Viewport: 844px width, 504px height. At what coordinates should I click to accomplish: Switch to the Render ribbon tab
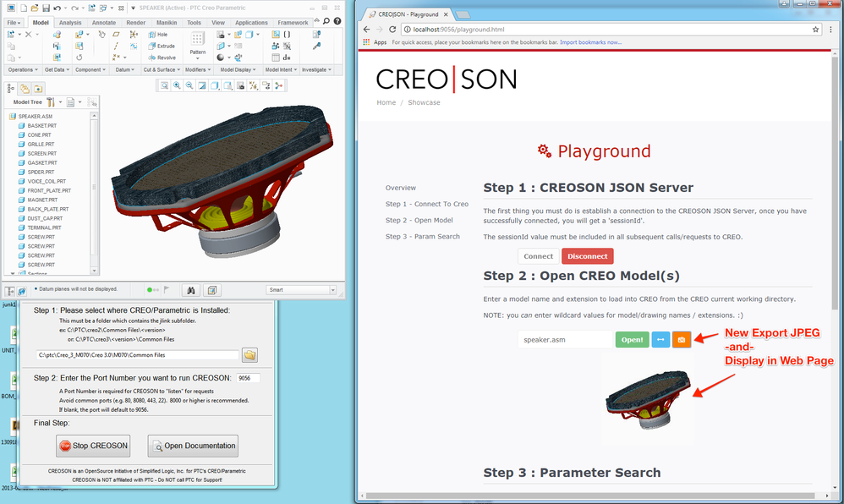[135, 23]
